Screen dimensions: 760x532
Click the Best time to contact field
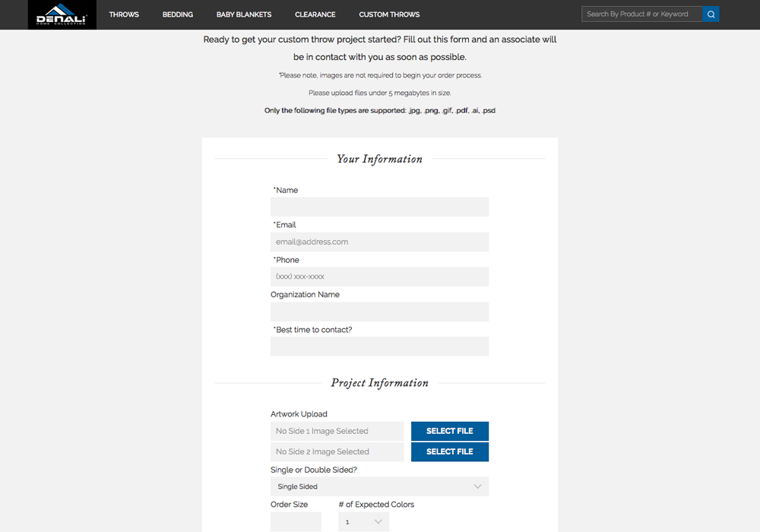click(x=379, y=347)
